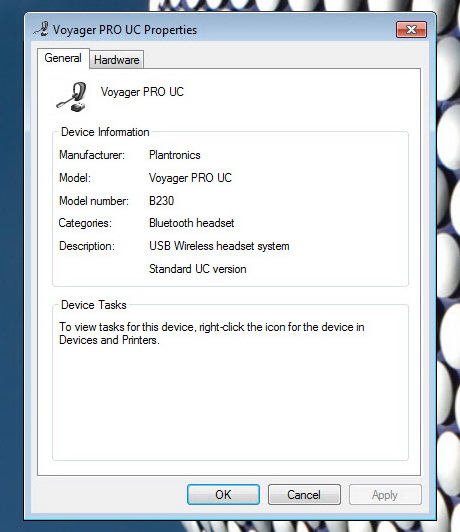Click the USB Wireless headset system description
Screen dimensions: 460x532
click(219, 246)
